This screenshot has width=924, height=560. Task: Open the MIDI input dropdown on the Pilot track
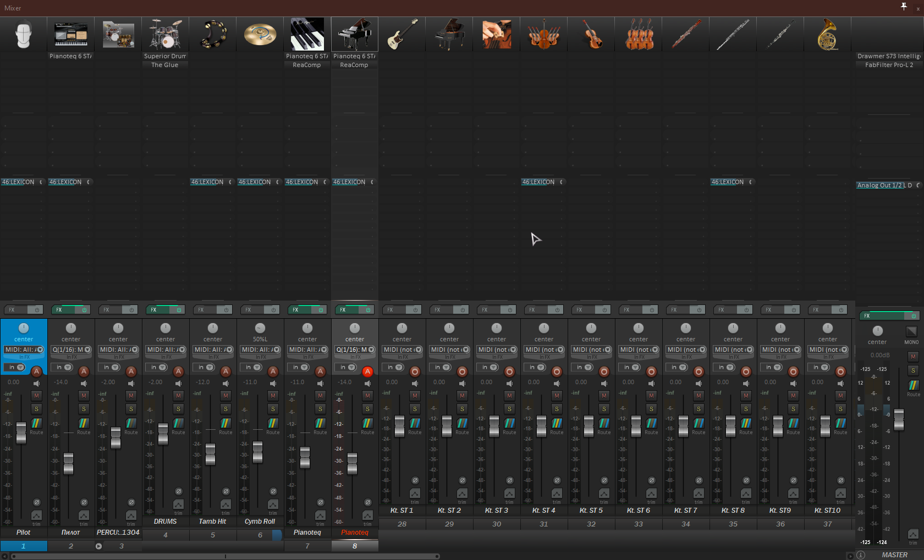pos(24,350)
